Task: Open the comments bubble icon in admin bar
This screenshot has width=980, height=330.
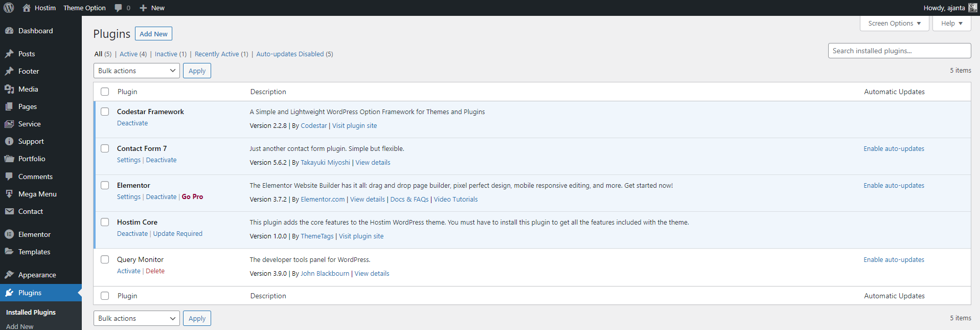Action: [x=119, y=8]
